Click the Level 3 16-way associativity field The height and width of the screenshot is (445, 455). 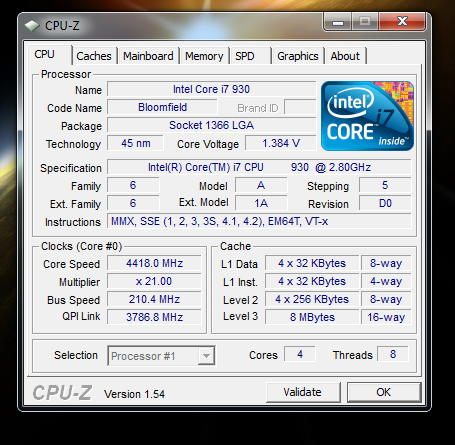[x=386, y=317]
